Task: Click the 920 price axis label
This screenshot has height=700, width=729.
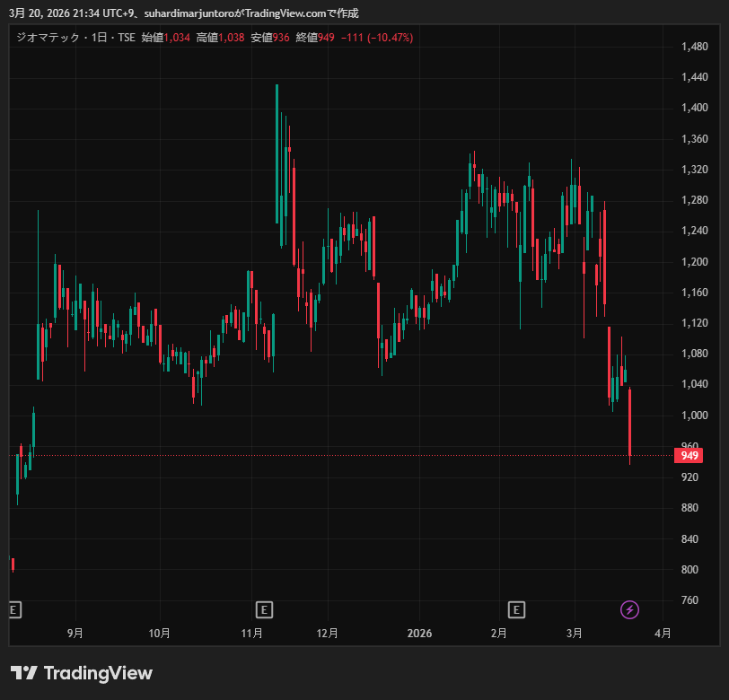Action: point(689,477)
